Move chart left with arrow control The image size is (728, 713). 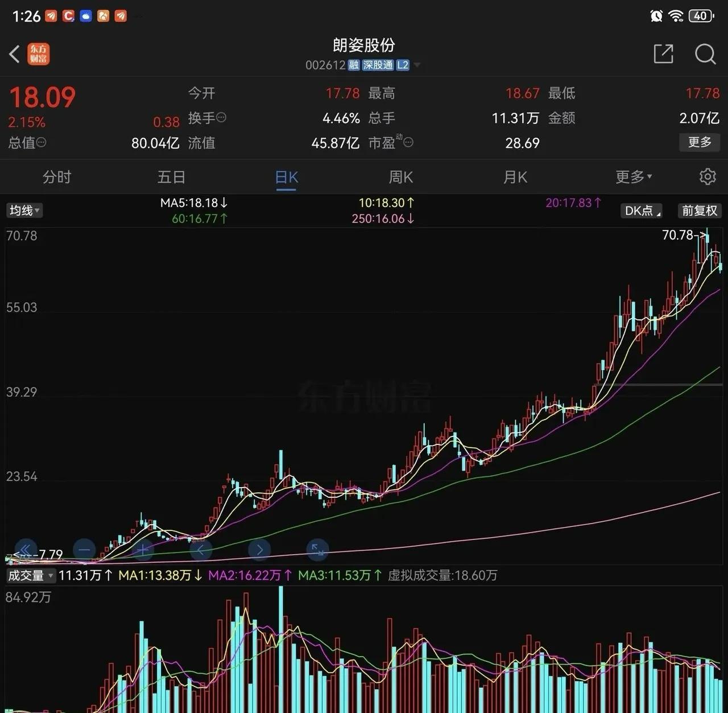pos(201,550)
